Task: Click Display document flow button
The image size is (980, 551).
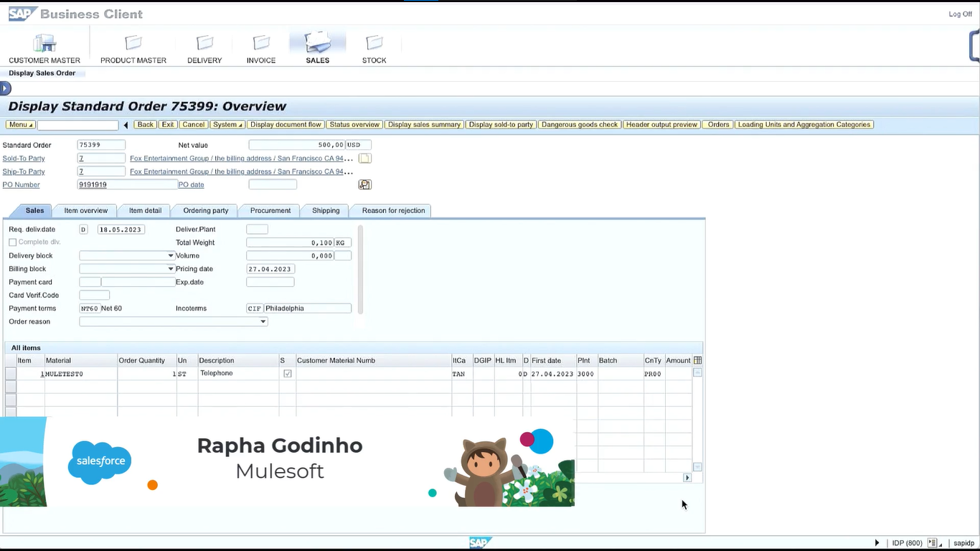Action: click(x=286, y=125)
